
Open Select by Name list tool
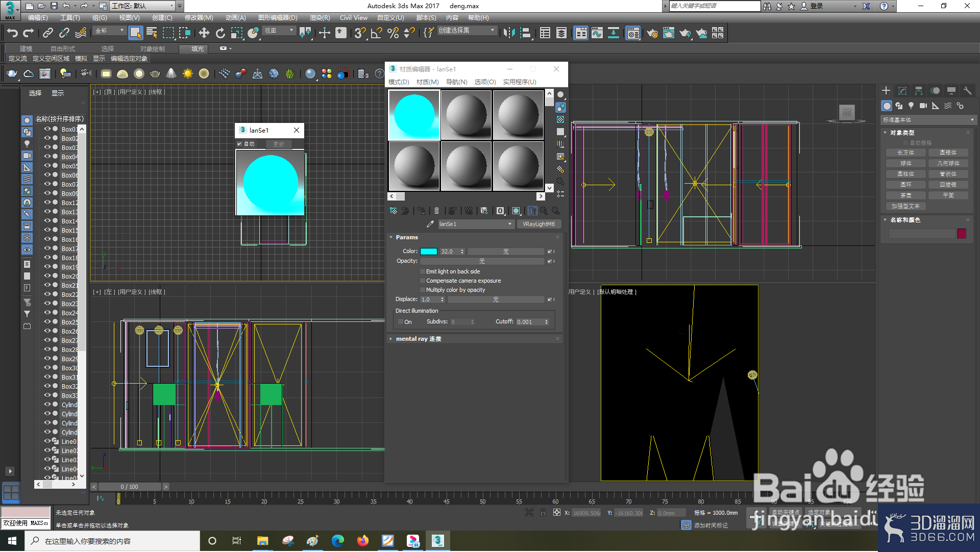tap(152, 33)
